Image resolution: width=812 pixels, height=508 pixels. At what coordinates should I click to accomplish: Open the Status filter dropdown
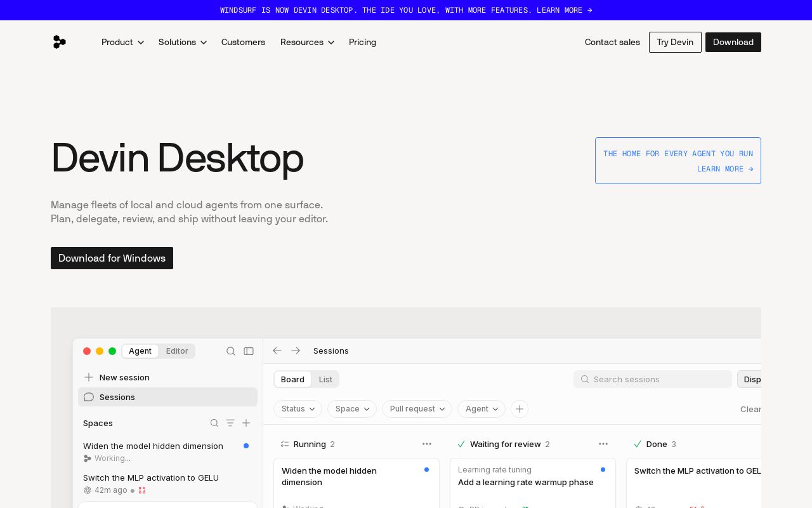[298, 409]
